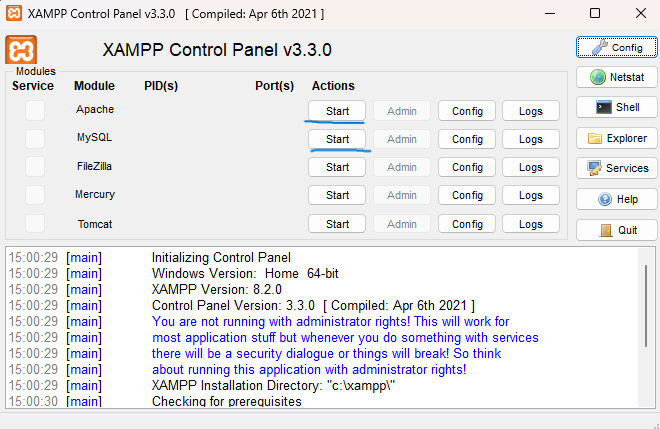Screen dimensions: 660x429
Task: Open Config for the Tomcat module
Action: tap(467, 224)
